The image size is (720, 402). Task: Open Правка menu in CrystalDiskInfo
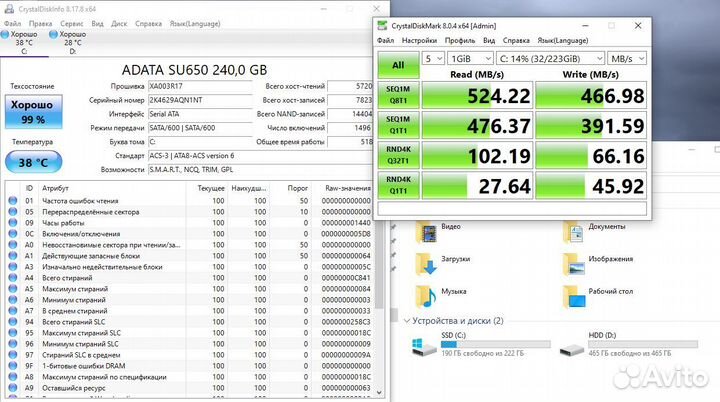40,23
